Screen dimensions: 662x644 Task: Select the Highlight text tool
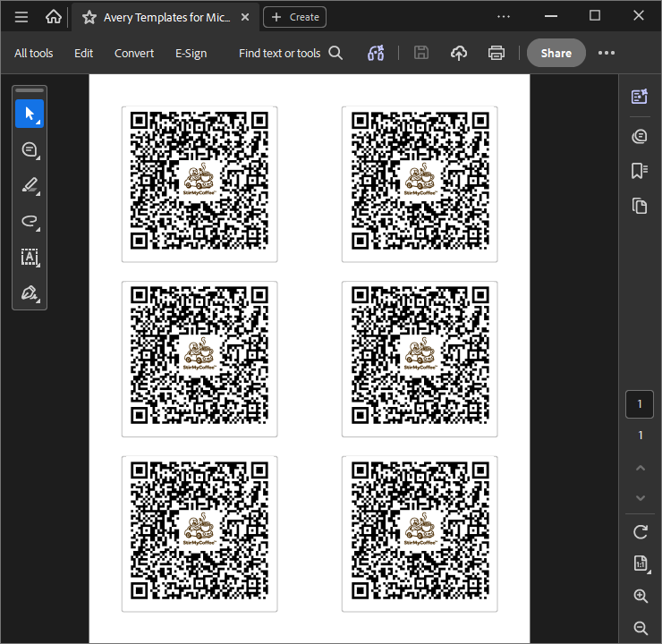tap(30, 186)
